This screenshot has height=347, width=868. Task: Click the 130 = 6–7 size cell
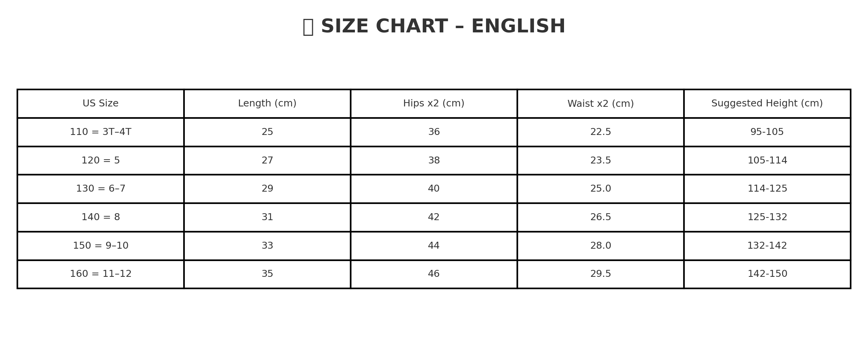[x=101, y=189]
